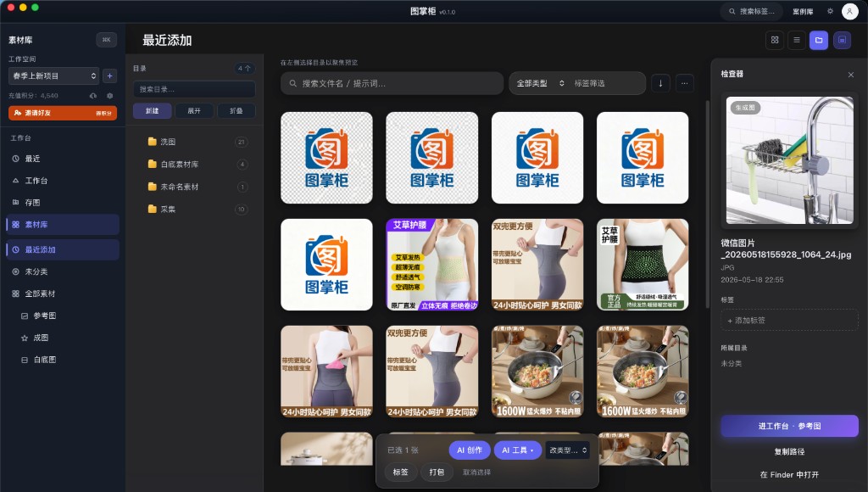Screen dimensions: 868x492
Task: Click the gallery vertical scrollbar
Action: coord(707,205)
